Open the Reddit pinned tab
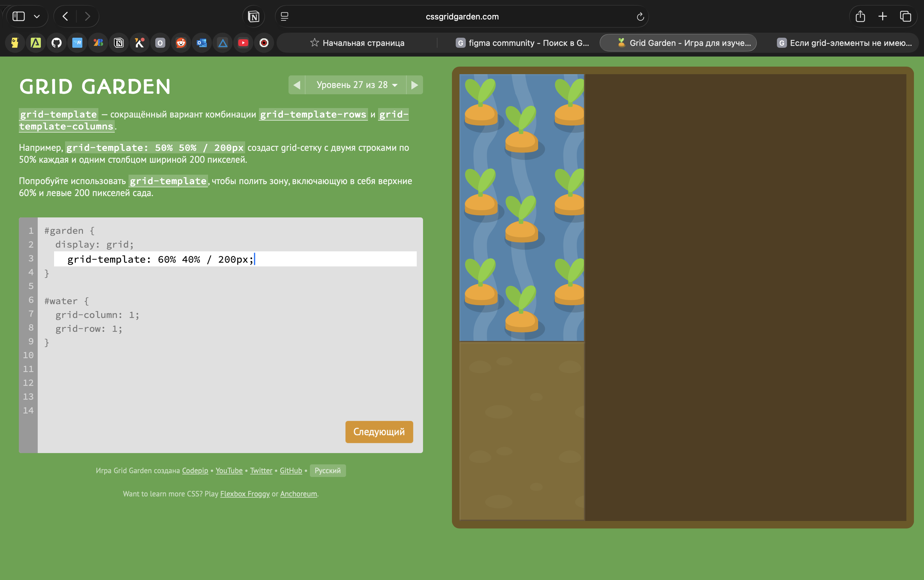This screenshot has height=580, width=924. [x=181, y=43]
